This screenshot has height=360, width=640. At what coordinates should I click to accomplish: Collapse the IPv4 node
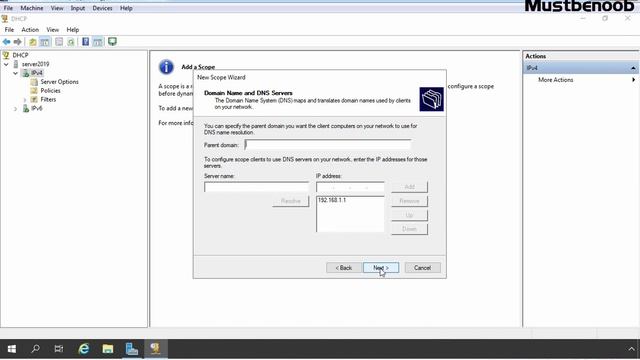[x=15, y=73]
